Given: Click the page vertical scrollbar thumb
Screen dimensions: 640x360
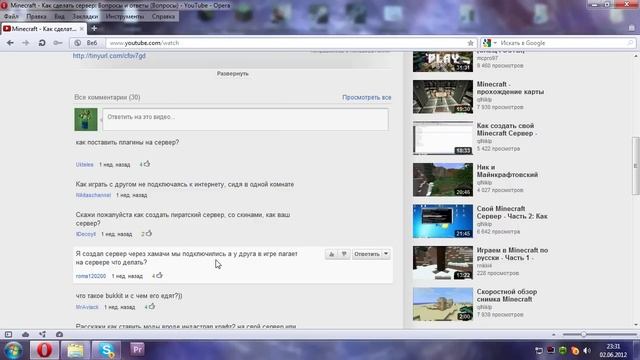Looking at the screenshot, I should (636, 166).
